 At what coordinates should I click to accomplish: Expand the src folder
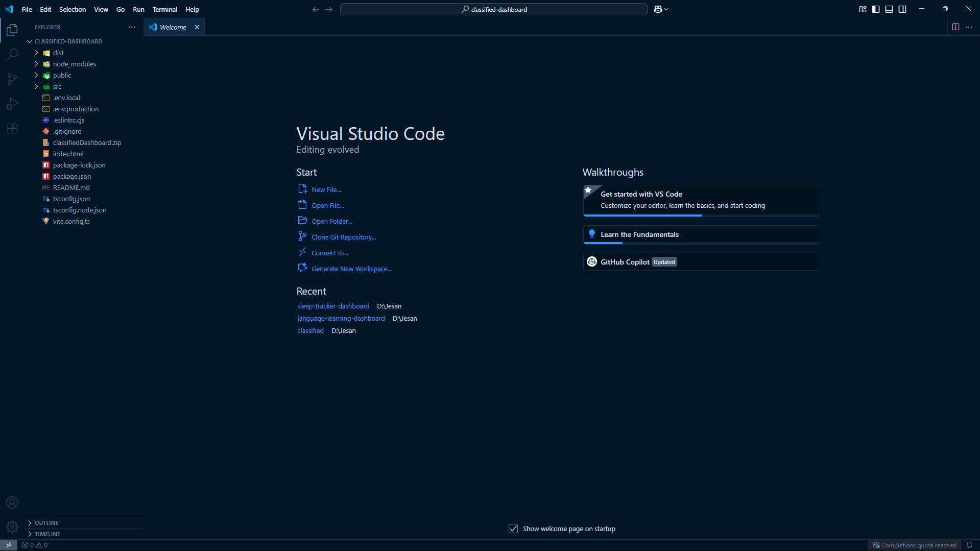[x=57, y=86]
